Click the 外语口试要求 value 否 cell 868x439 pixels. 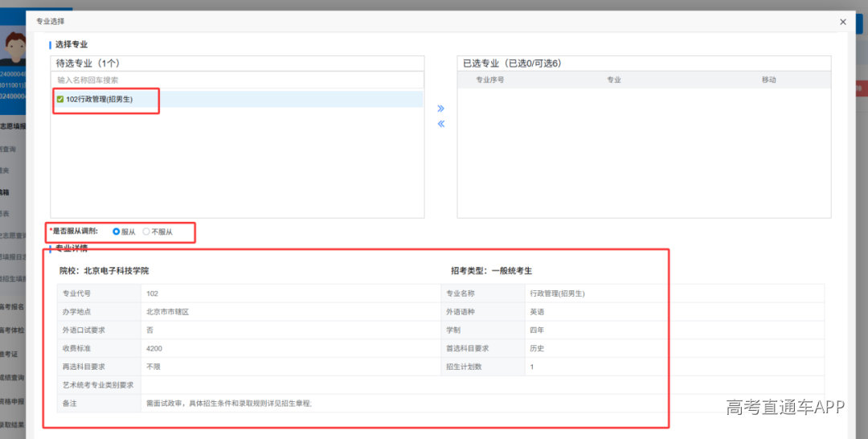[291, 330]
